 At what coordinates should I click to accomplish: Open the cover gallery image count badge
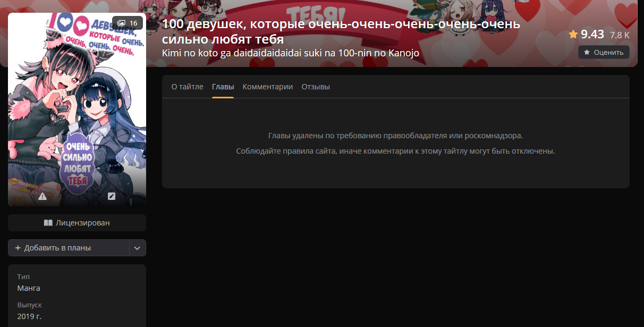(x=128, y=23)
